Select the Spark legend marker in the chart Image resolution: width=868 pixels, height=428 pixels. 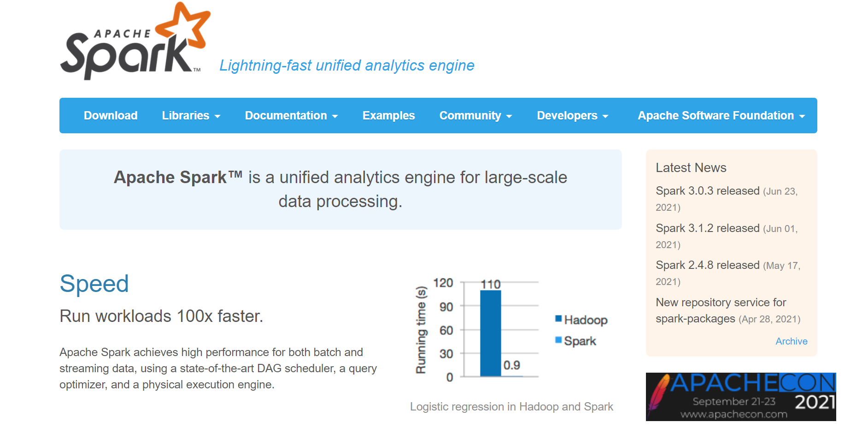tap(558, 340)
